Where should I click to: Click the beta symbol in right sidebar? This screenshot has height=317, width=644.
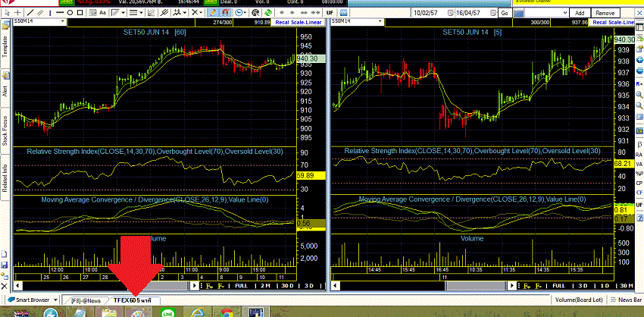[x=639, y=144]
